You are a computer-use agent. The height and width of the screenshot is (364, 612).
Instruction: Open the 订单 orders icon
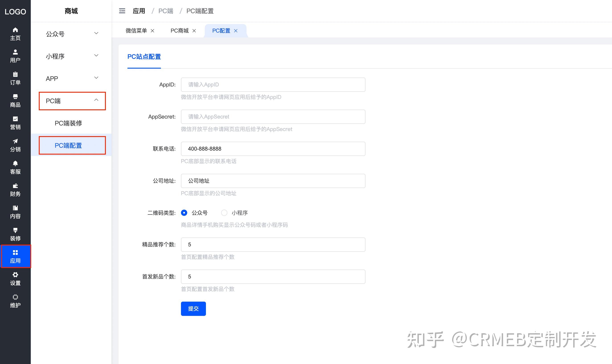point(15,78)
